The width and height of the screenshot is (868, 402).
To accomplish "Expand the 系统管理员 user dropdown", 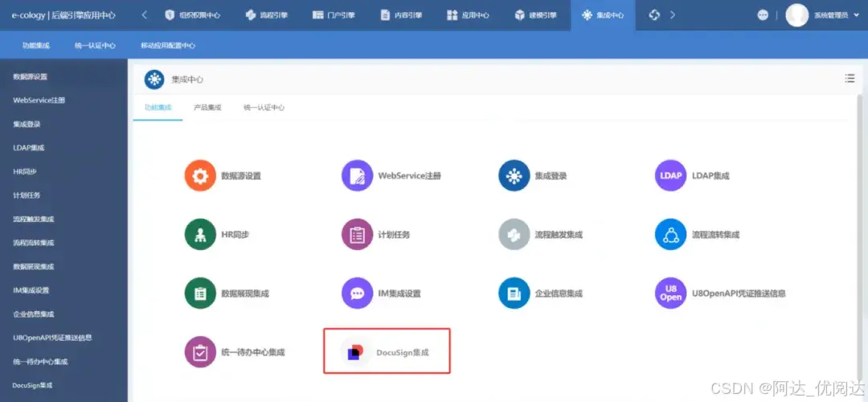I will coord(858,15).
